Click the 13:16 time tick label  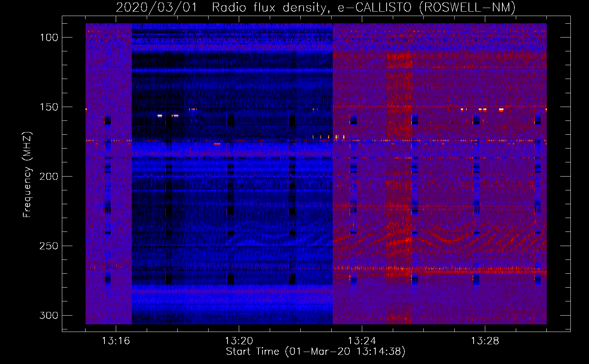116,341
